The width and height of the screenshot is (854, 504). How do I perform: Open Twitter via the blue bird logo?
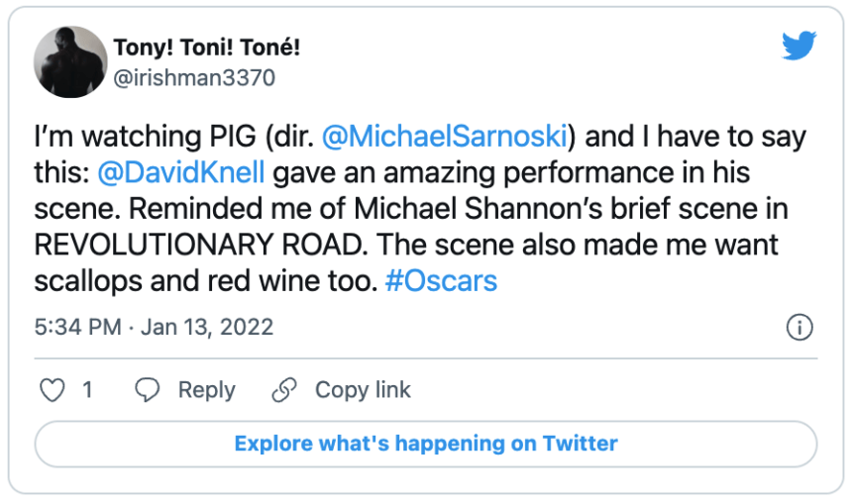coord(799,46)
